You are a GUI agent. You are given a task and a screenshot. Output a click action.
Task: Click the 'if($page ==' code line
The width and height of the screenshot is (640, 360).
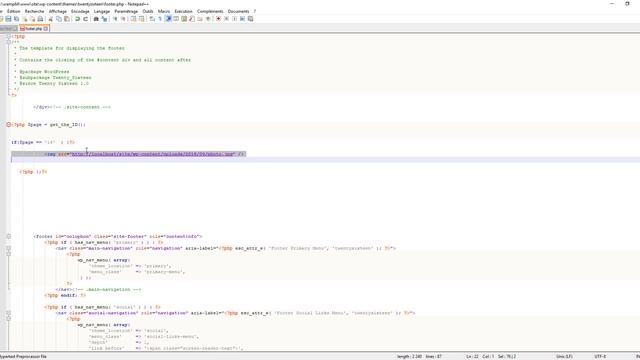(43, 142)
